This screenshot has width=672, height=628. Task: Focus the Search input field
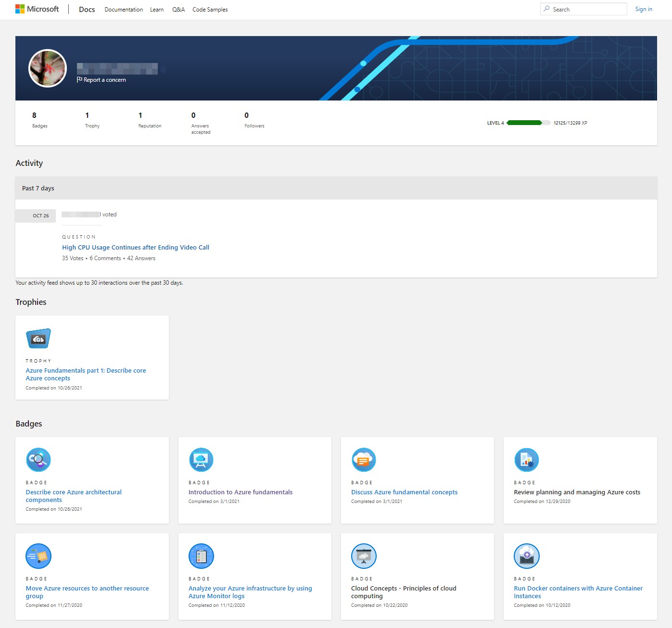tap(583, 9)
